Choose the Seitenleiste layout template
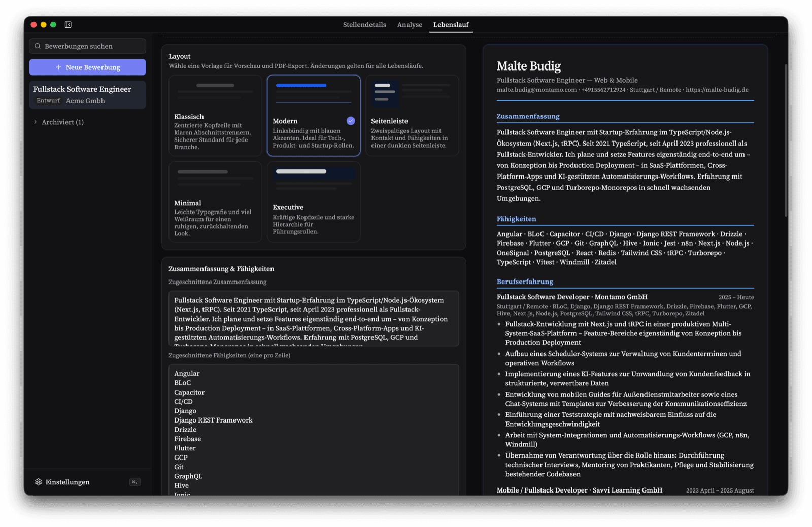Image resolution: width=812 pixels, height=527 pixels. pos(412,116)
